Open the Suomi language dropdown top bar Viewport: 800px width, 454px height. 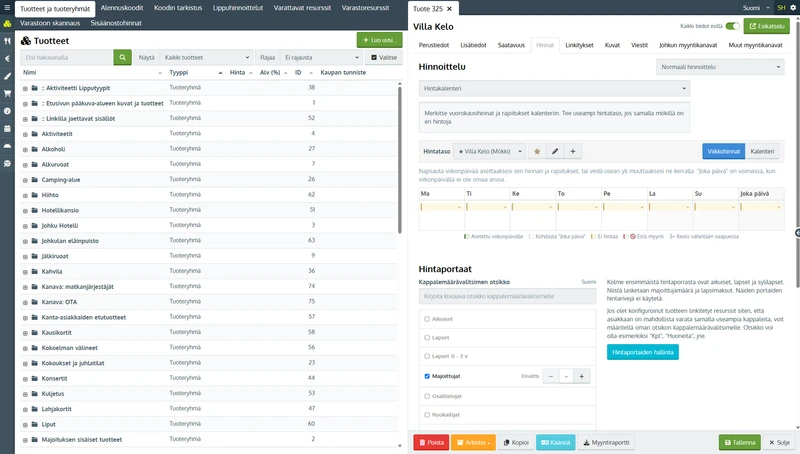(756, 8)
